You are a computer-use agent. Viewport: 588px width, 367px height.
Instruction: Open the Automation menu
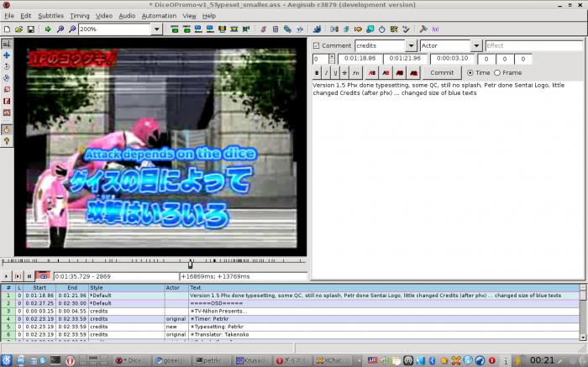pos(159,16)
